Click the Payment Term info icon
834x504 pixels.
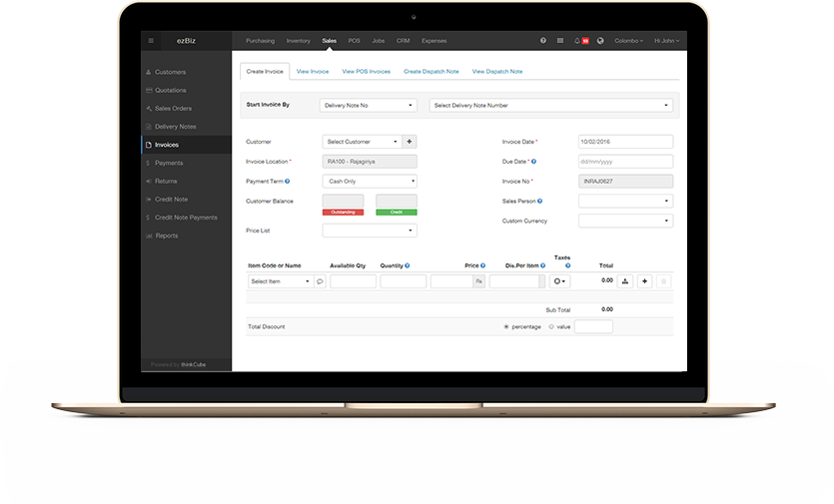(288, 182)
